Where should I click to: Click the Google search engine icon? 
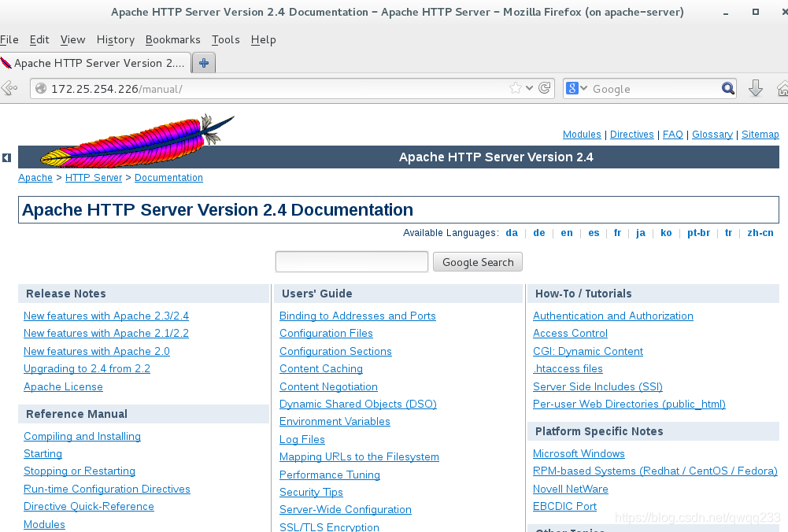point(572,88)
